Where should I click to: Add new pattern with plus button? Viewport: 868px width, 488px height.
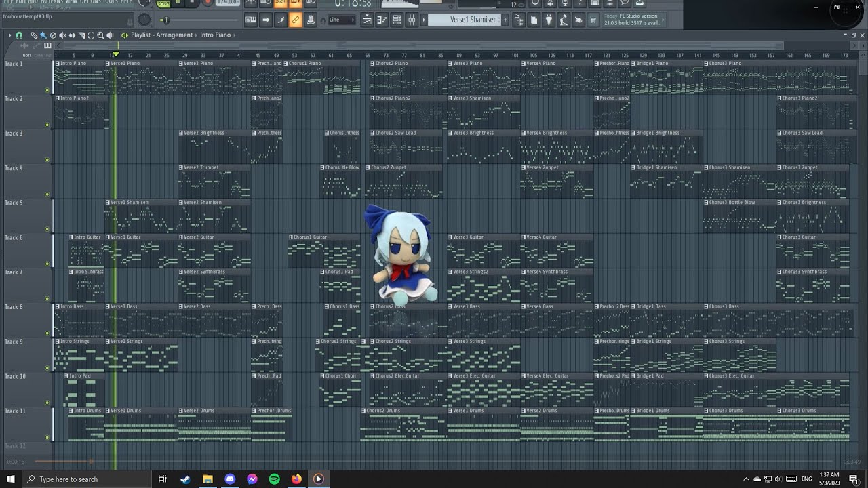505,20
